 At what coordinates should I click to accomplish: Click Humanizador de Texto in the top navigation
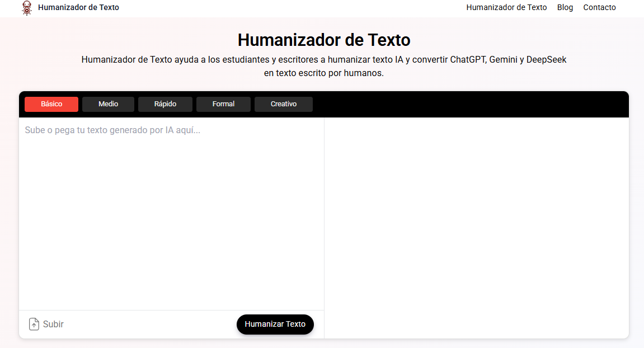tap(506, 7)
